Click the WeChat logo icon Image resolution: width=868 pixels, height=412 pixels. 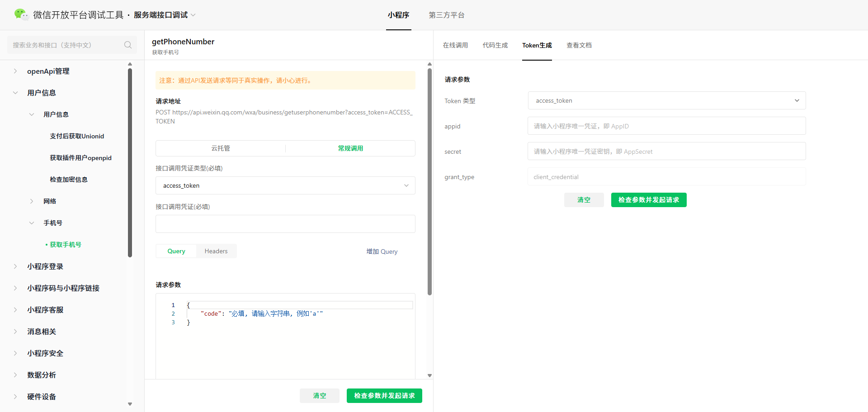click(21, 14)
